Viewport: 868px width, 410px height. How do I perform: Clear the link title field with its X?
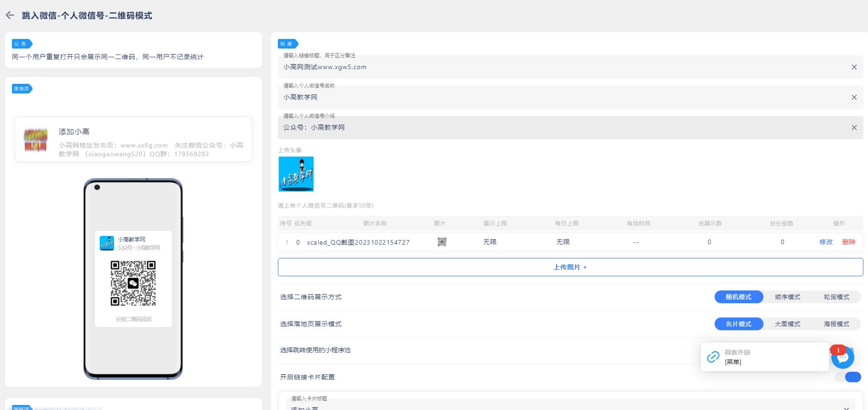854,67
